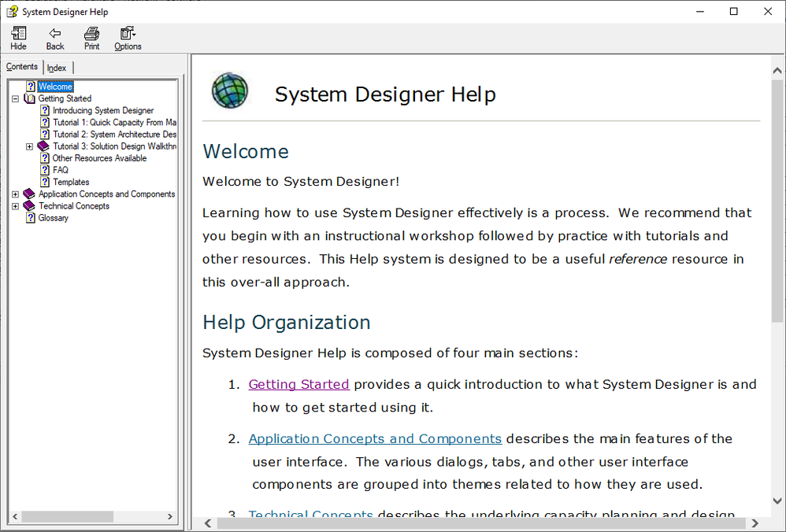Viewport: 786px width, 532px height.
Task: Expand Tutorial 3 Solution Design node
Action: pyautogui.click(x=30, y=146)
